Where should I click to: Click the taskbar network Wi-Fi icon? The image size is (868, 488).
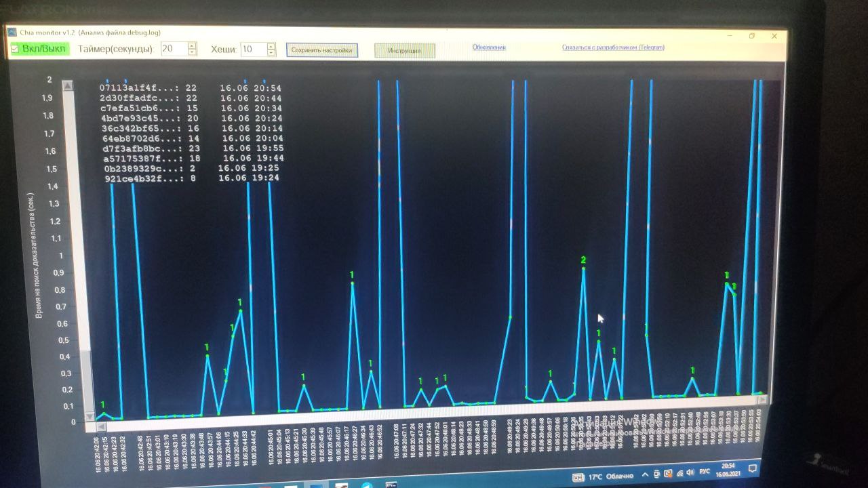(x=679, y=473)
